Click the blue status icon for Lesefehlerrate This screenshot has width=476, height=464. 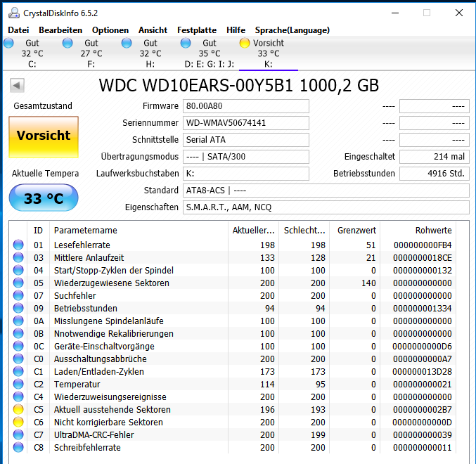coord(18,245)
